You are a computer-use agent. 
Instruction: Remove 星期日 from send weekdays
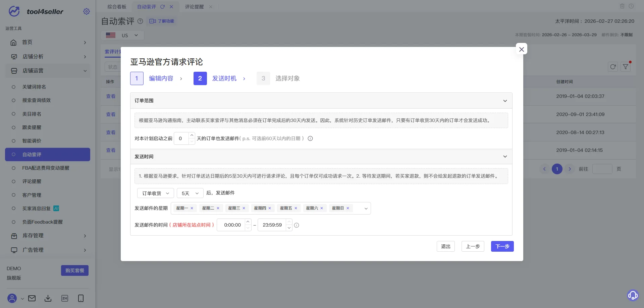tap(348, 208)
